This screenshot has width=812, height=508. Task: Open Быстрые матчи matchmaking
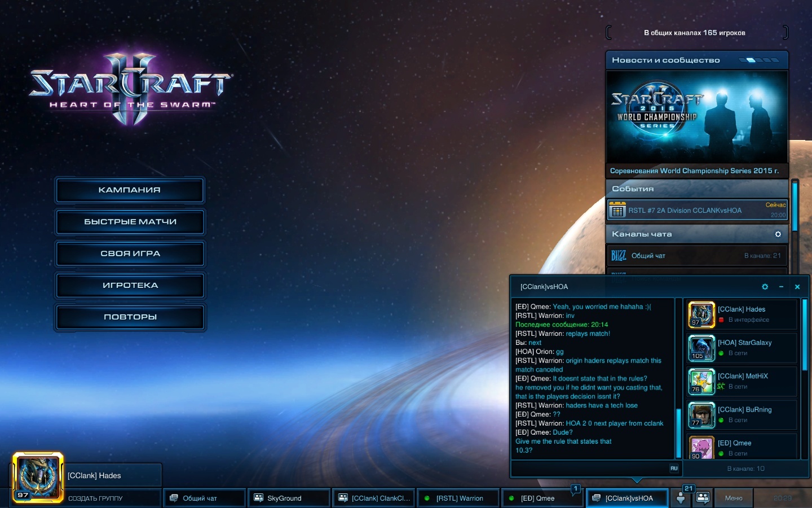pos(130,222)
